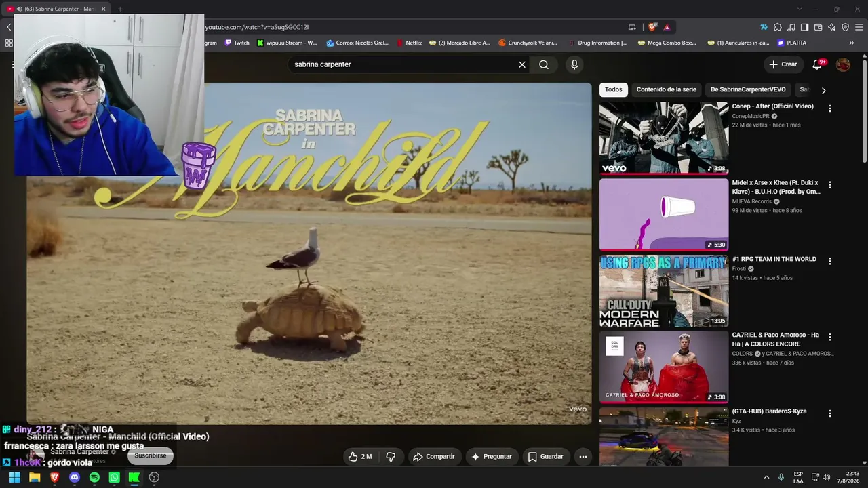This screenshot has width=868, height=488.
Task: Click the ConepMusicPR channel name
Action: coord(751,116)
